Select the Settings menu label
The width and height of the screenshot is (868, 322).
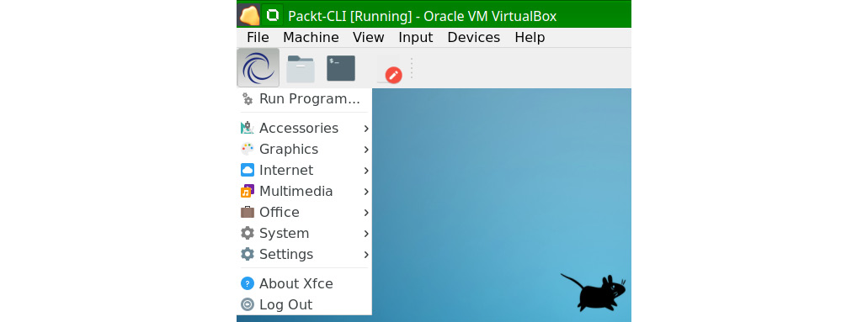tap(286, 255)
